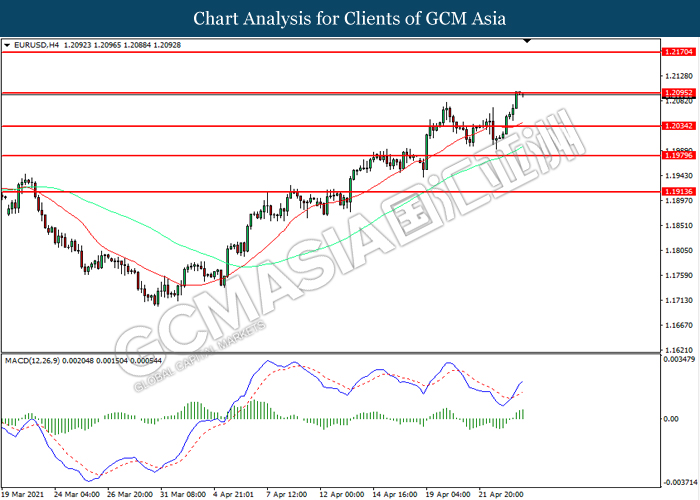
Task: Click the 1.18510 price axis value
Action: pos(679,226)
